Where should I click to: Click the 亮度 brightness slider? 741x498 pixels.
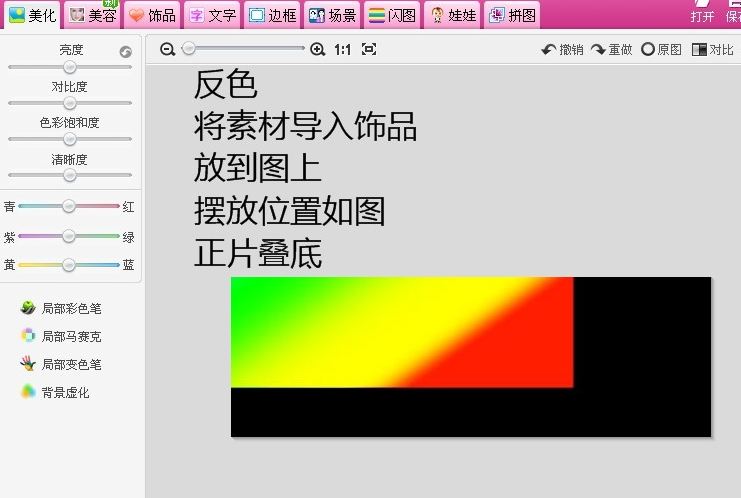click(70, 67)
